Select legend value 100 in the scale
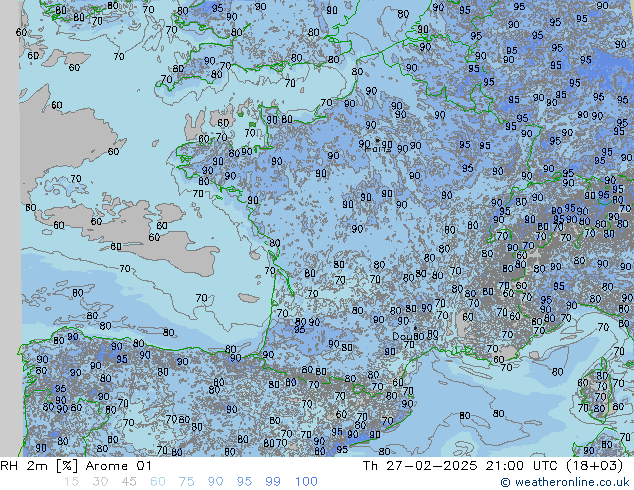634x490 pixels. [x=306, y=482]
